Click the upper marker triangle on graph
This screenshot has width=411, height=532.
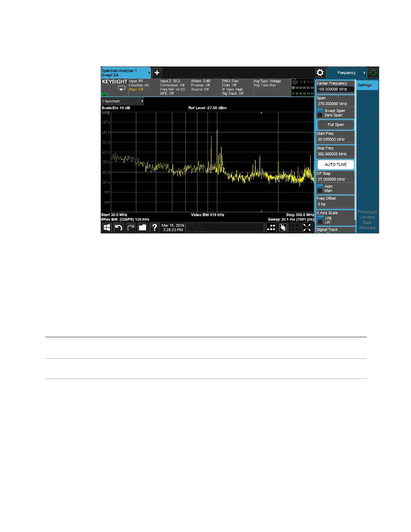(261, 113)
